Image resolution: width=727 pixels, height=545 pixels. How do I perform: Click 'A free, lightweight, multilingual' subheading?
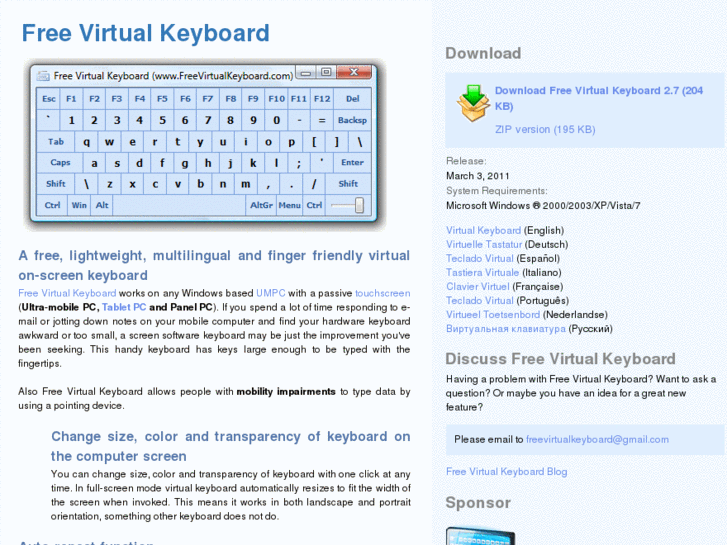click(214, 265)
